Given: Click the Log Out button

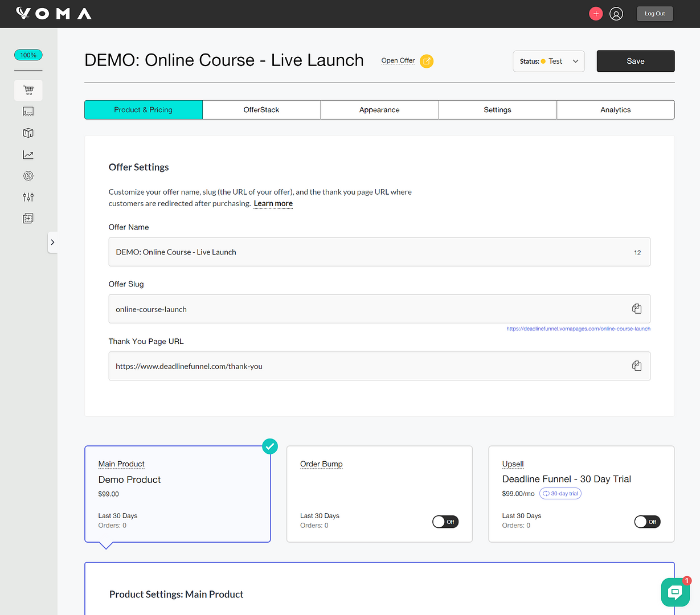Looking at the screenshot, I should pos(655,14).
